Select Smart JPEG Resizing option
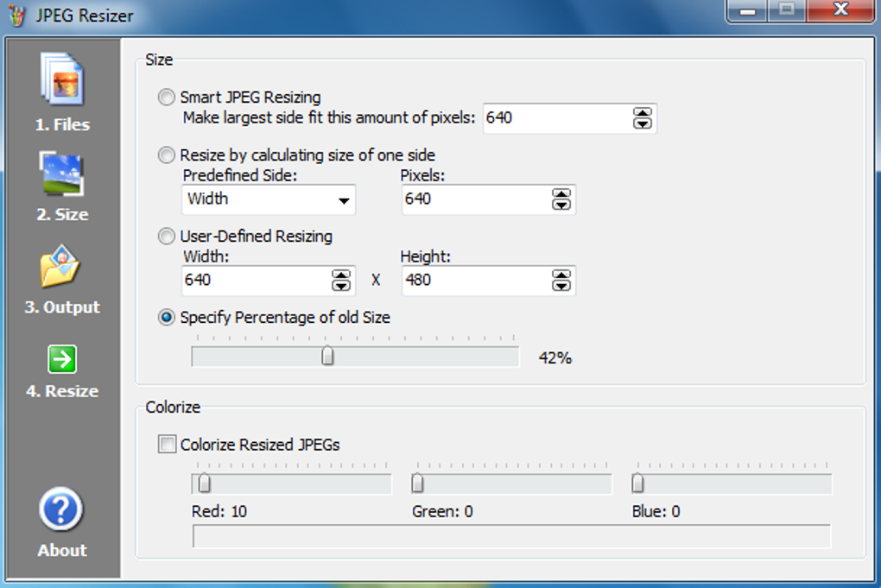Image resolution: width=881 pixels, height=588 pixels. coord(166,98)
